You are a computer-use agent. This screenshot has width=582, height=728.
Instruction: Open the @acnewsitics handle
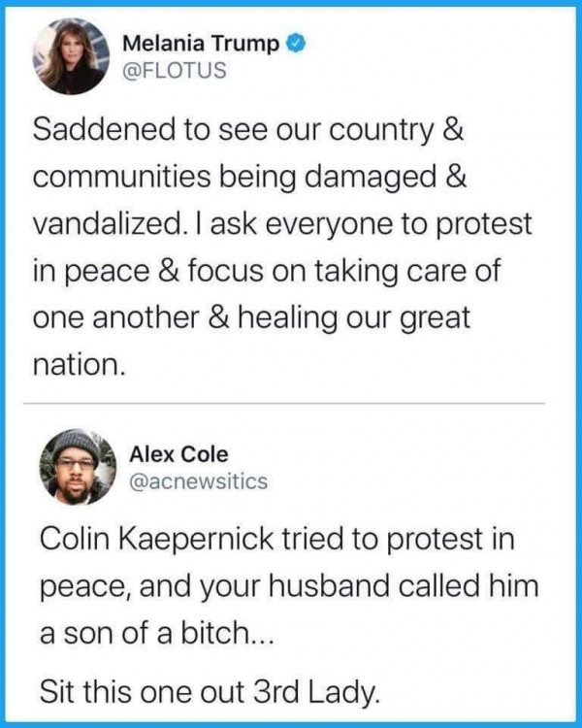(x=198, y=481)
